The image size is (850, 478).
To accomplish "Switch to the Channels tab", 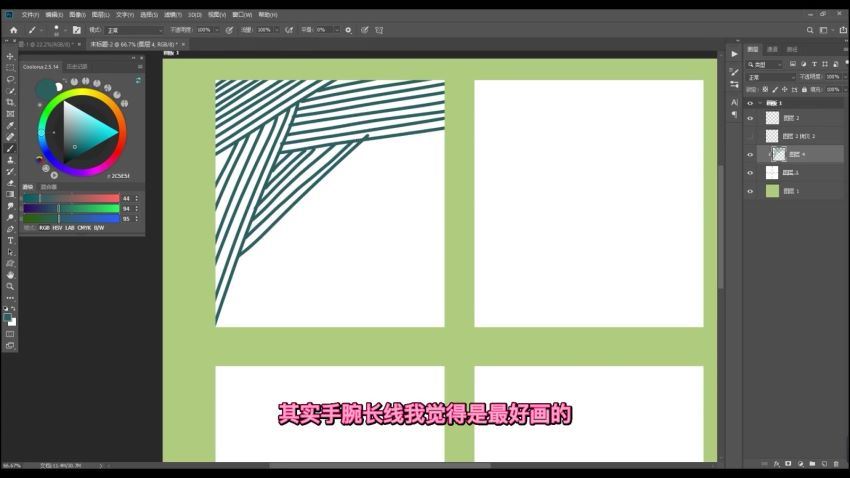I will [x=772, y=49].
